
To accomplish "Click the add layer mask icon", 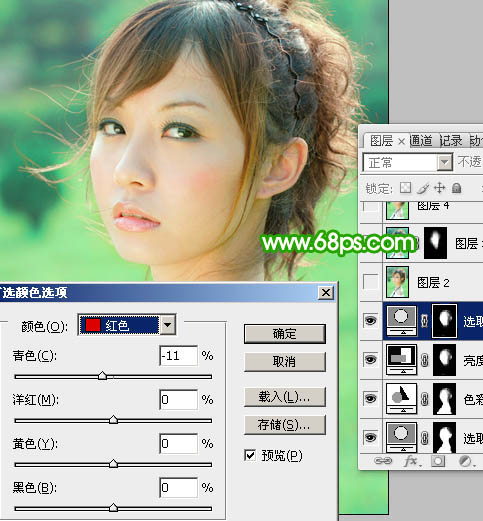I will click(438, 461).
